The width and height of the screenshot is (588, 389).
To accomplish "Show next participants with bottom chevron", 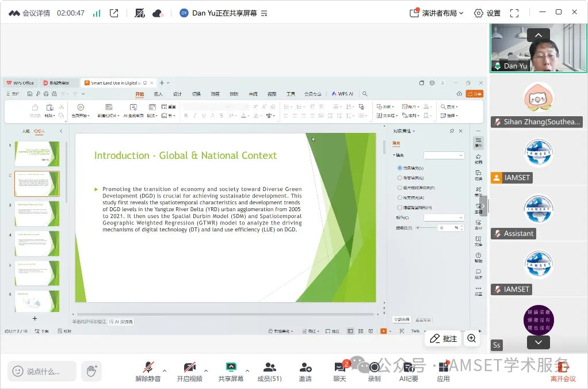I will point(539,342).
